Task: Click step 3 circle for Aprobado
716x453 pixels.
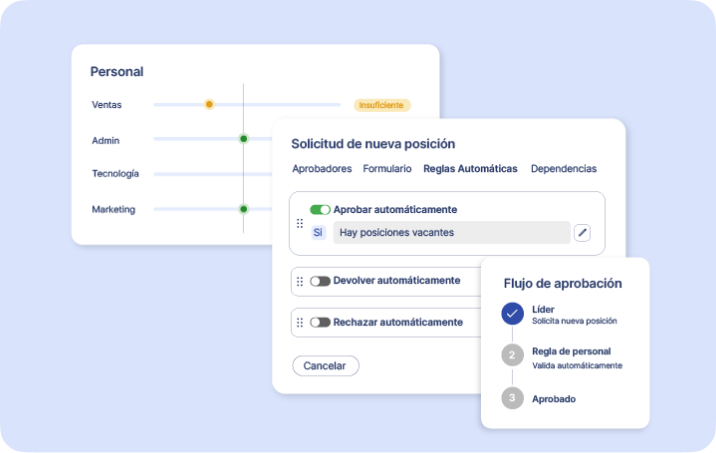Action: pos(512,398)
